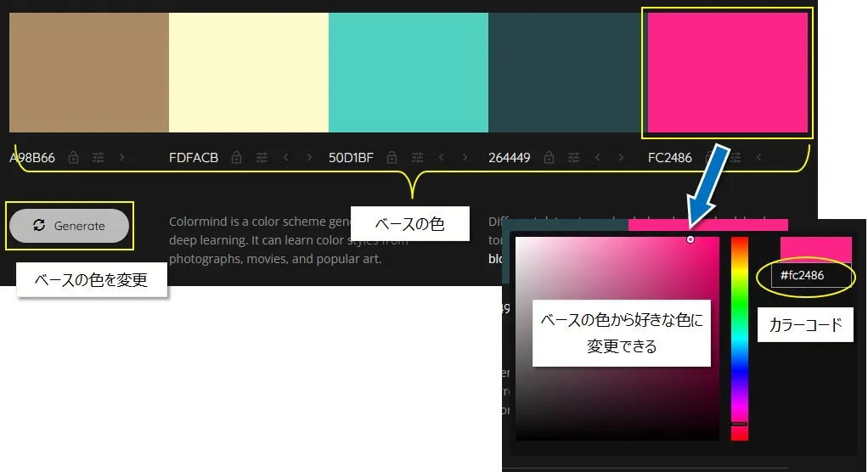This screenshot has height=472, width=868.
Task: Open adjust sliders for FDFACB
Action: pos(261,157)
